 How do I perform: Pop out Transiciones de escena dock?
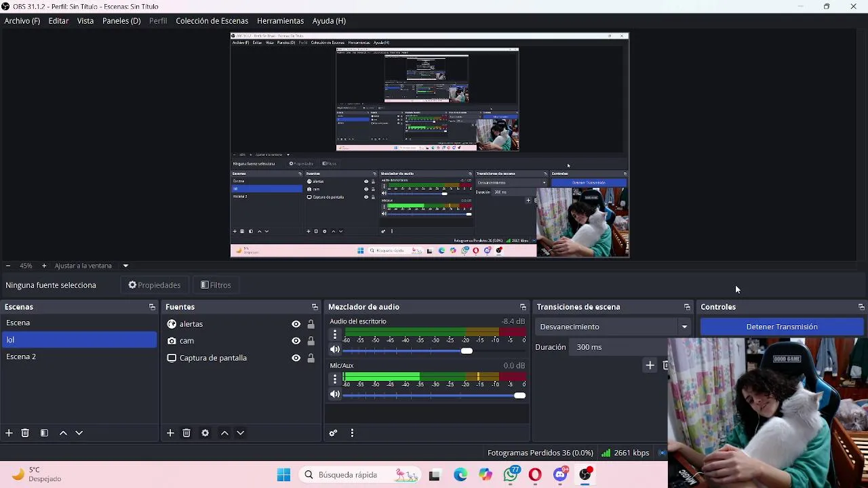687,307
